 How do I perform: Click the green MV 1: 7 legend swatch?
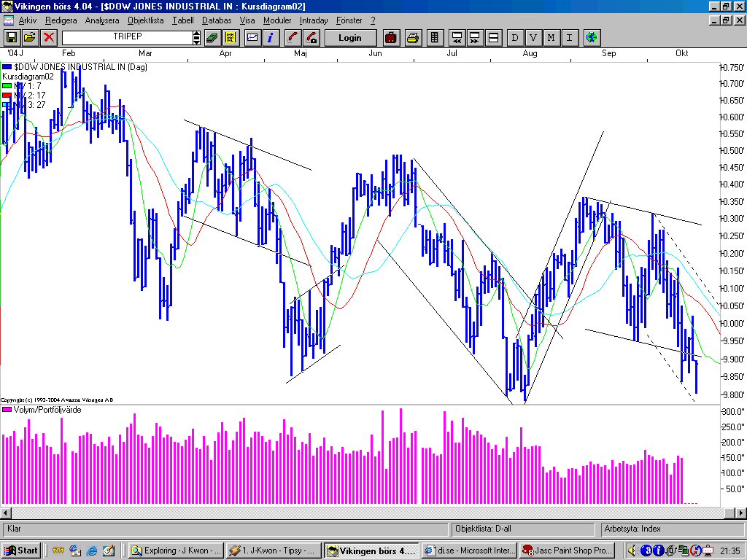(7, 86)
